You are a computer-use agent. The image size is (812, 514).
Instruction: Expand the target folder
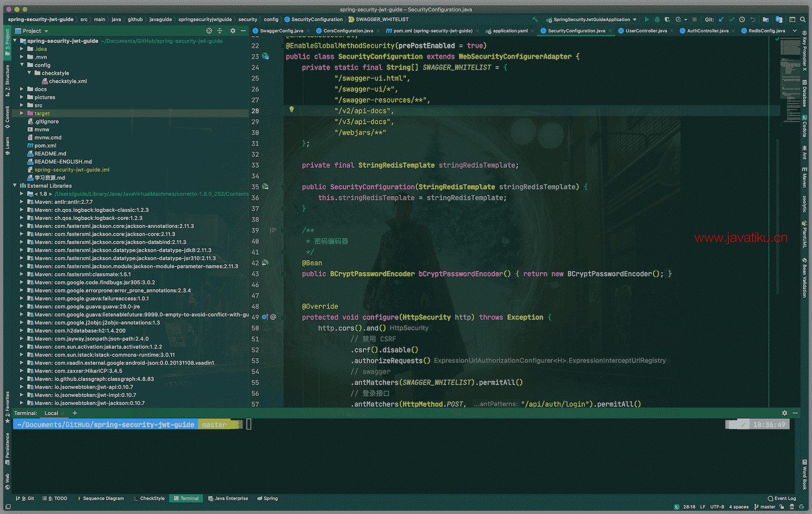(22, 113)
